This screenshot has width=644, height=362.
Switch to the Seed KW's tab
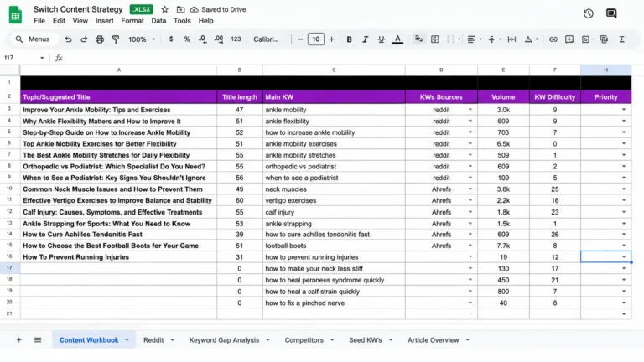coord(366,340)
